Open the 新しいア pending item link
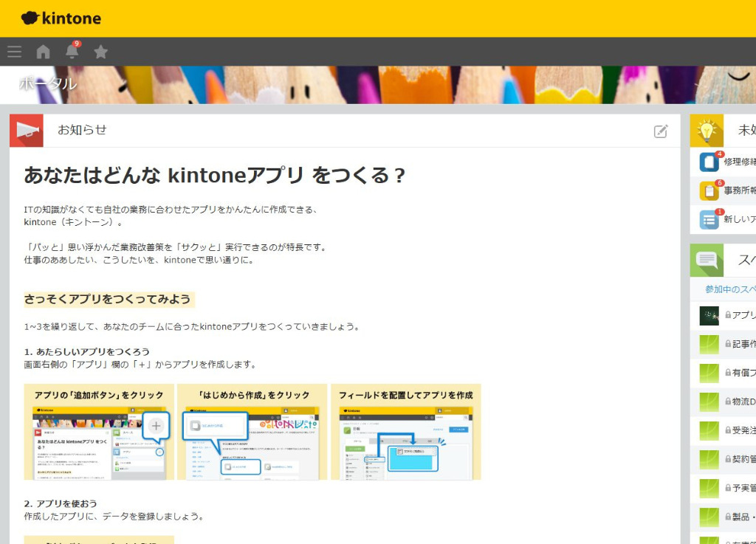This screenshot has height=544, width=756. 740,219
